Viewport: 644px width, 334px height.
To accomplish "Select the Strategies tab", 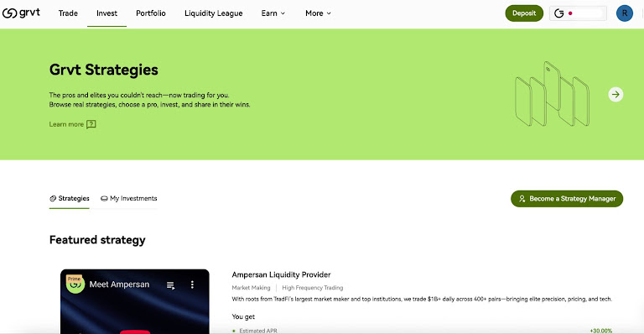I will [x=70, y=198].
